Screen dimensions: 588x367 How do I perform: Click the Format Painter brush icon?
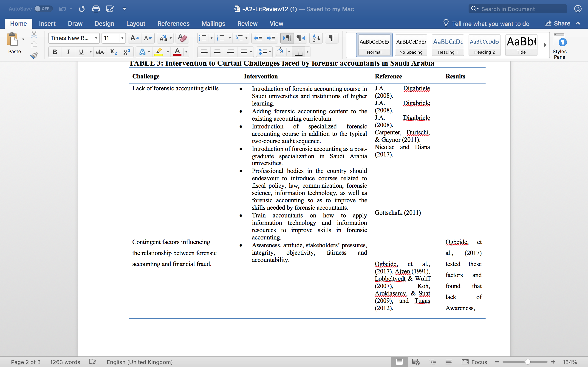tap(34, 56)
